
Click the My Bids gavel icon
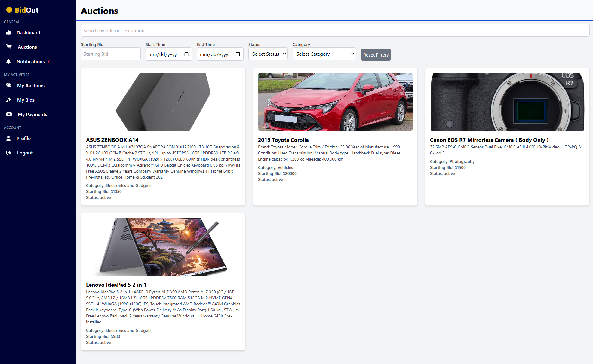click(x=9, y=100)
